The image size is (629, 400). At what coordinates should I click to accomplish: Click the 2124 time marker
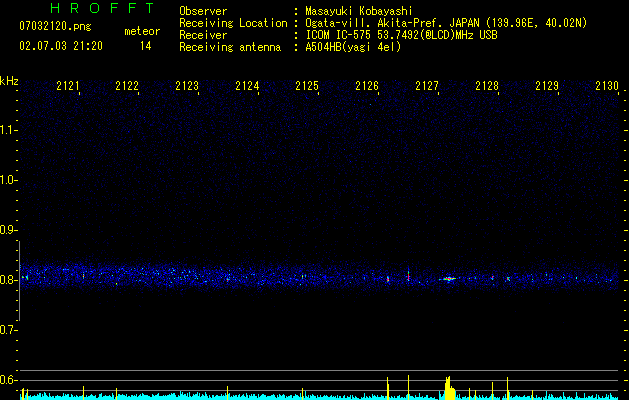point(247,85)
